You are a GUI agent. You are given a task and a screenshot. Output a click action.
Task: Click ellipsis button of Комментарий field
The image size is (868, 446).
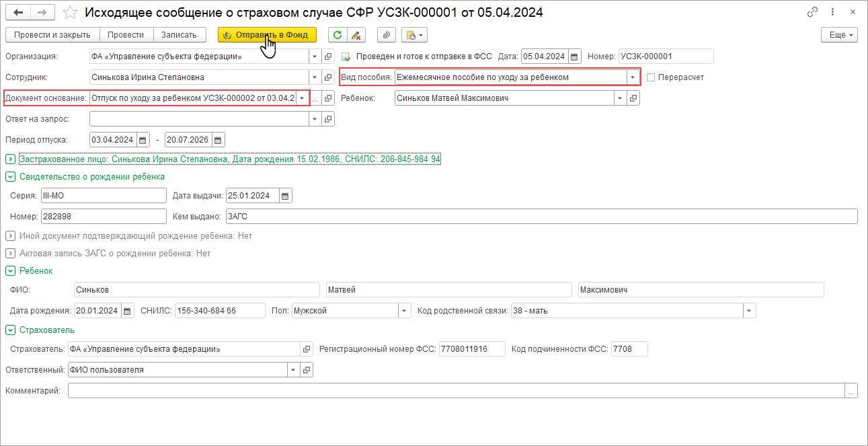851,391
